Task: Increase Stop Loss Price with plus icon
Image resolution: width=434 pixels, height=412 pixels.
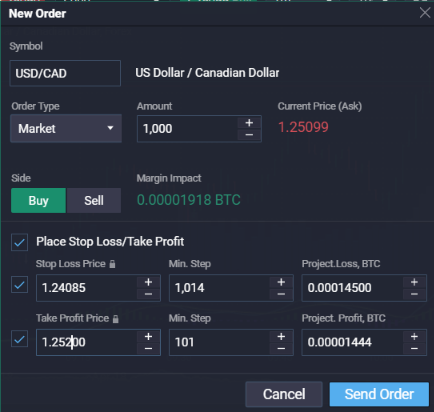Action: click(148, 282)
